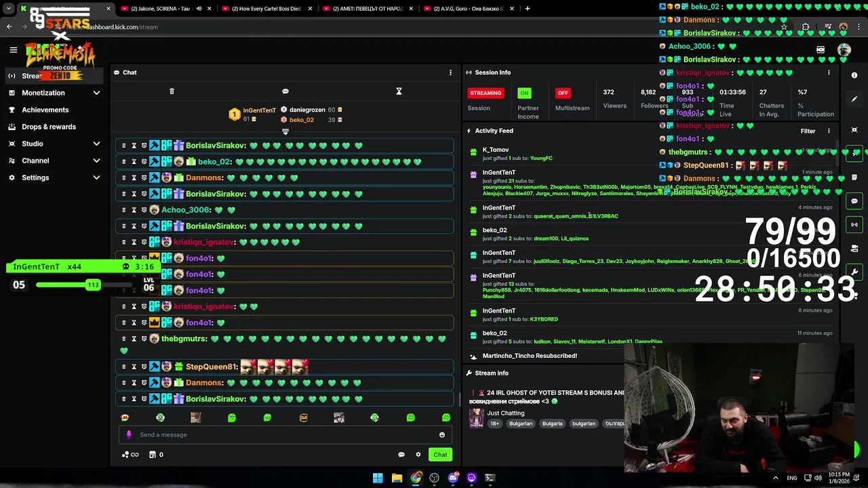Image resolution: width=868 pixels, height=488 pixels.
Task: Click daniegrozen on gift leaderboard
Action: [x=307, y=110]
